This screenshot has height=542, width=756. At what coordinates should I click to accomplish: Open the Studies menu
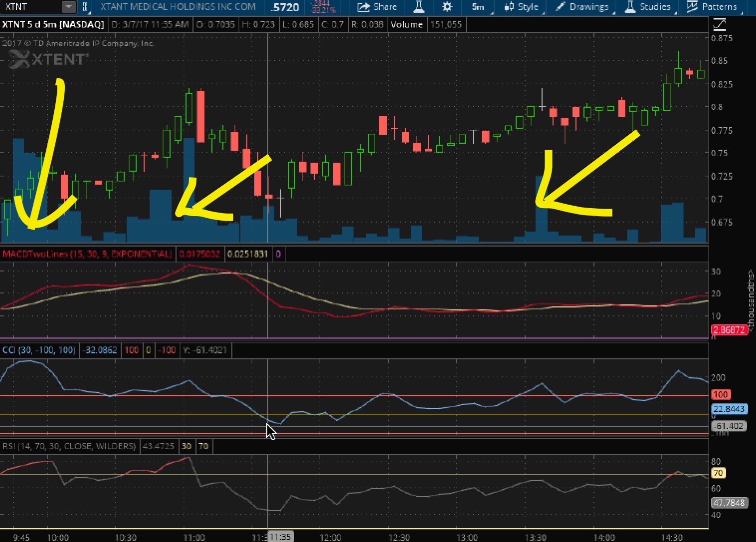tap(648, 7)
